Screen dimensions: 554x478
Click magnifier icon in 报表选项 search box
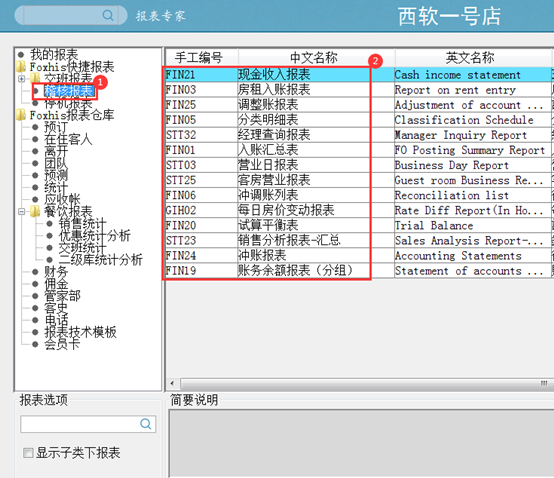click(x=146, y=424)
